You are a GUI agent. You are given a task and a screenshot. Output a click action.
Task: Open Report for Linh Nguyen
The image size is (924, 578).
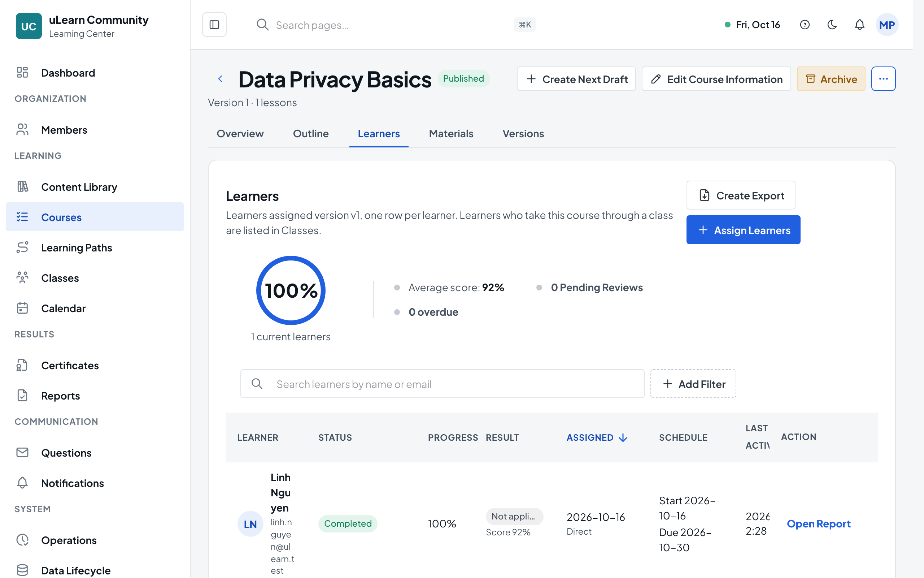(819, 524)
